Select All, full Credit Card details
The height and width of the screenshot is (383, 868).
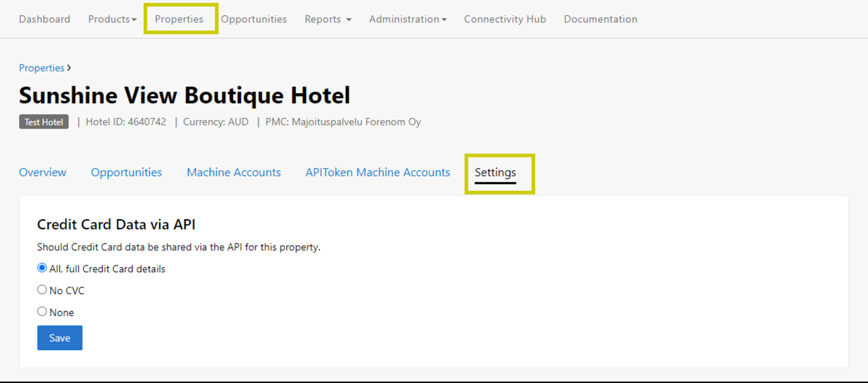(x=42, y=268)
